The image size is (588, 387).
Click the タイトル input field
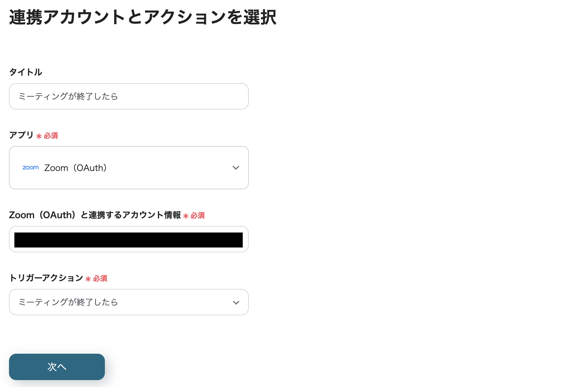pyautogui.click(x=129, y=96)
